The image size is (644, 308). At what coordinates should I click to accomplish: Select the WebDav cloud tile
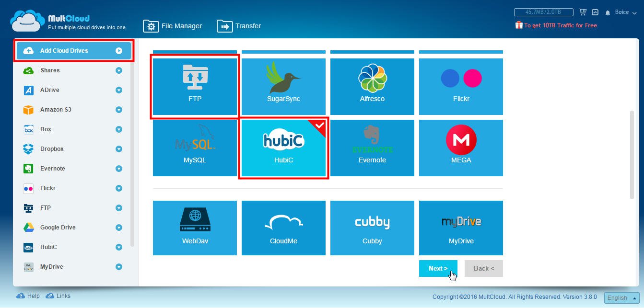(195, 228)
